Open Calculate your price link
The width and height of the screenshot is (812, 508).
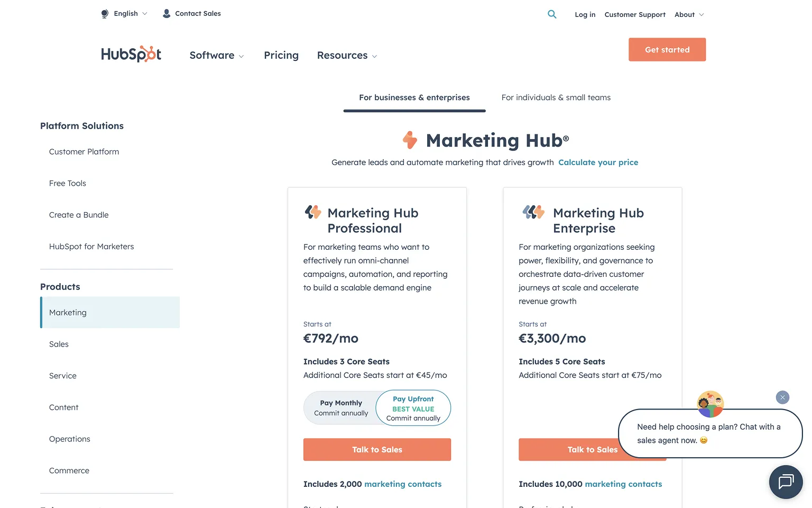(x=598, y=162)
